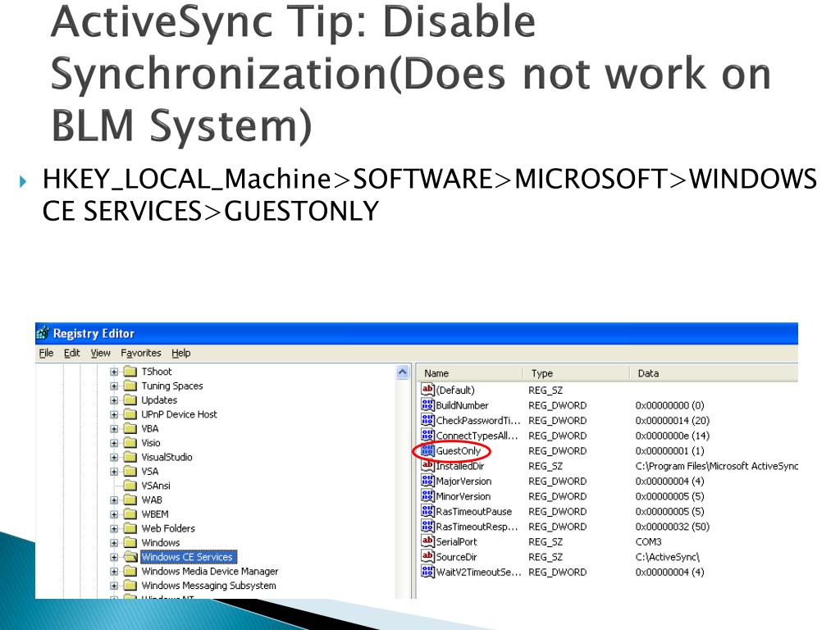Click the BuildNumber DWORD value icon
This screenshot has height=630, width=840.
tap(427, 405)
